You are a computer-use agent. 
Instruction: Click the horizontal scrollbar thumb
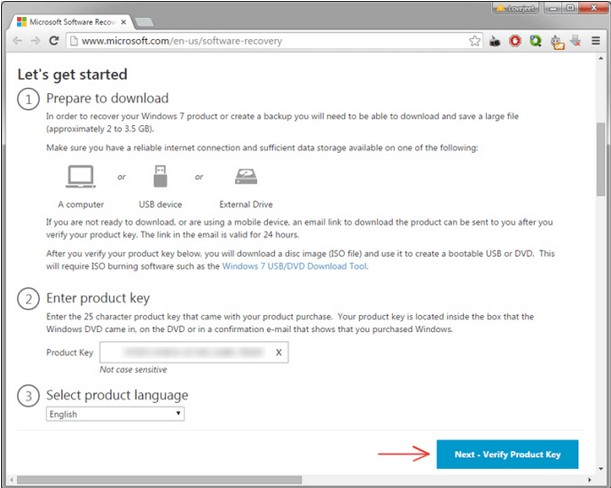pos(159,480)
